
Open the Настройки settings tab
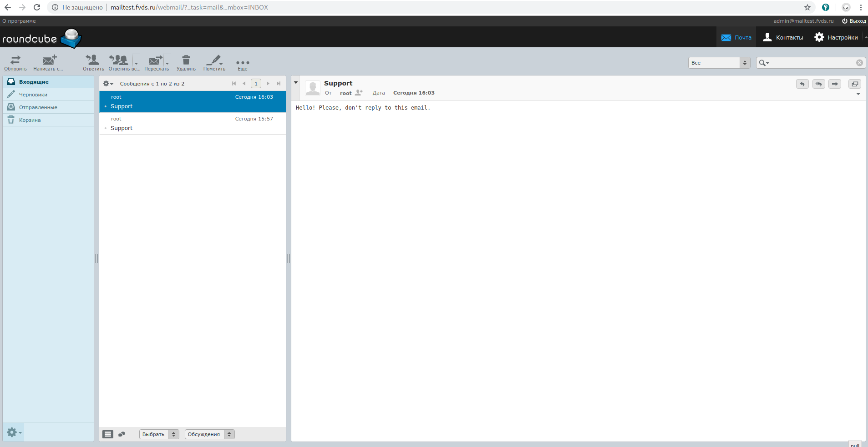[836, 37]
